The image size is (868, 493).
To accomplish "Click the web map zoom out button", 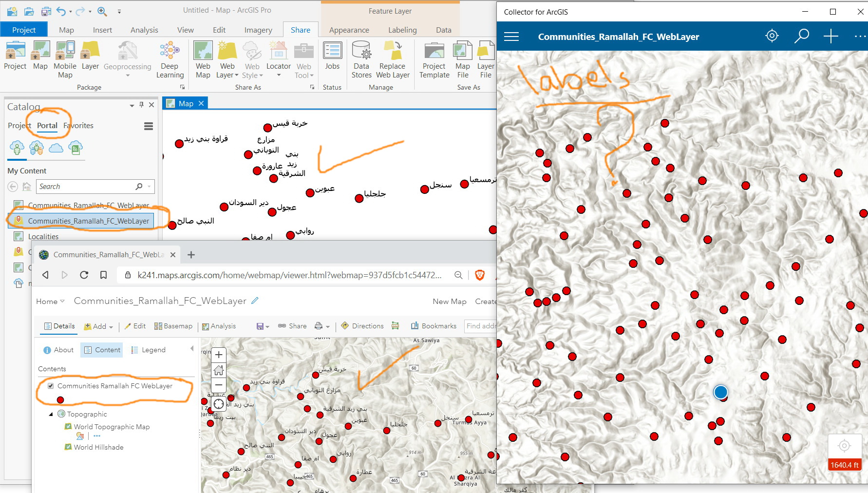I will (219, 385).
